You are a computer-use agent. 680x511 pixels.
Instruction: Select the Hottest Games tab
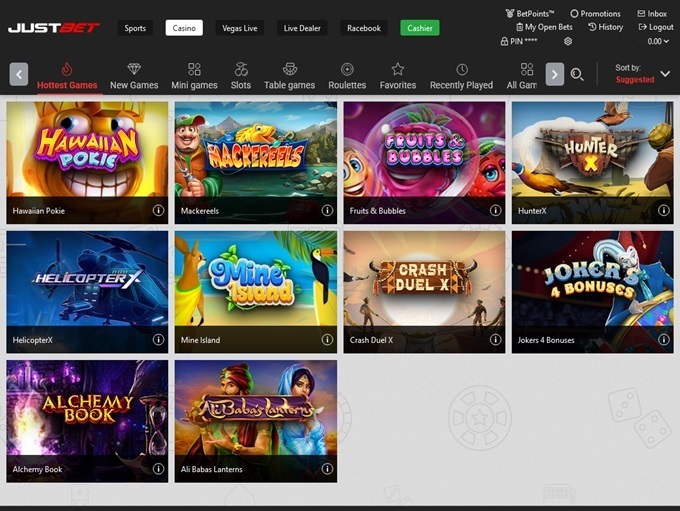click(67, 76)
